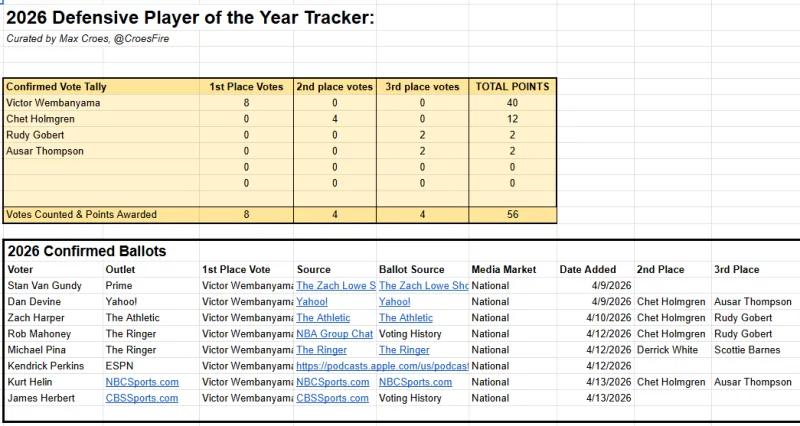Viewport: 800px width, 426px height.
Task: Select the Votes Counted & Points Awarded cell
Action: [80, 214]
